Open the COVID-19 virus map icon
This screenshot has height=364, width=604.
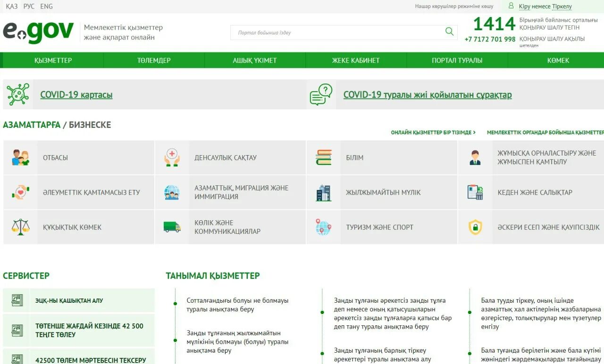click(18, 94)
